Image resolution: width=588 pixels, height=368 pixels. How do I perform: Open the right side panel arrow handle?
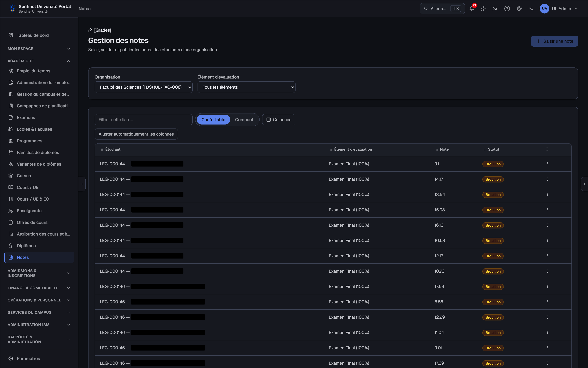click(584, 184)
